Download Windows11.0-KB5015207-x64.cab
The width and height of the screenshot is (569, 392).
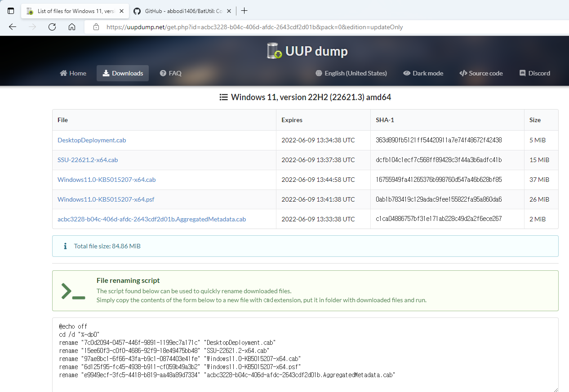(107, 180)
